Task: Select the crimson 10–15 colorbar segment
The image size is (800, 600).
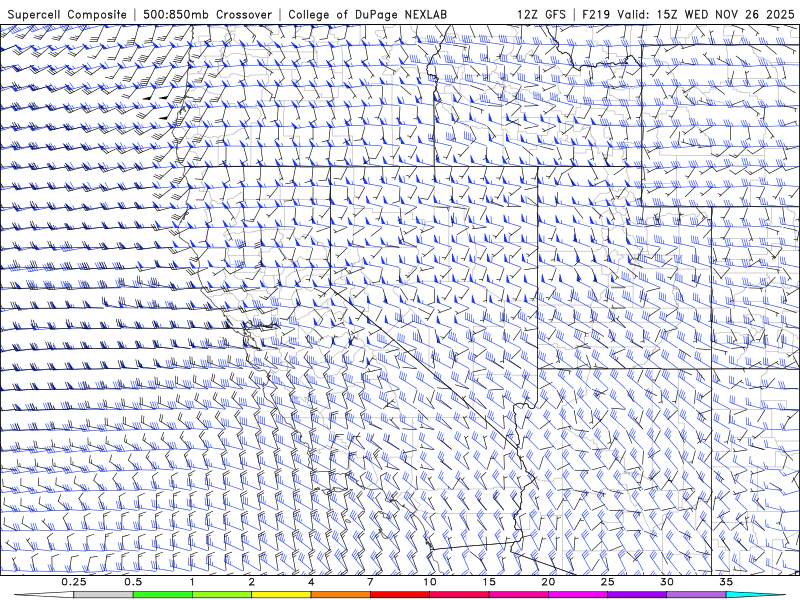Action: click(459, 595)
